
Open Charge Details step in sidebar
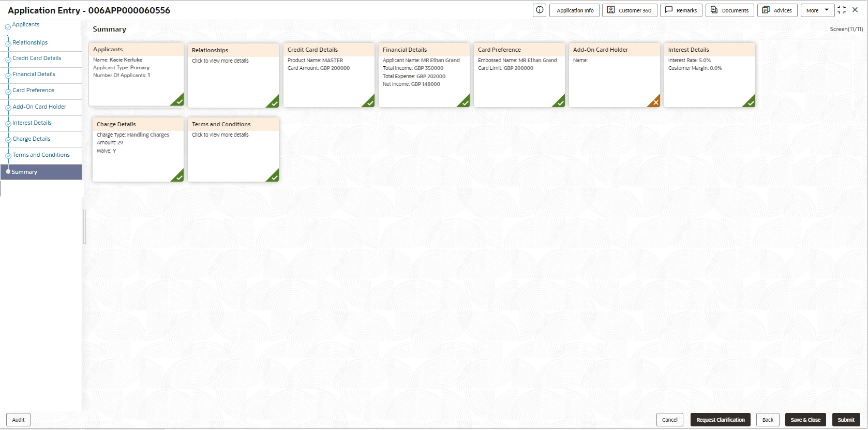point(32,139)
